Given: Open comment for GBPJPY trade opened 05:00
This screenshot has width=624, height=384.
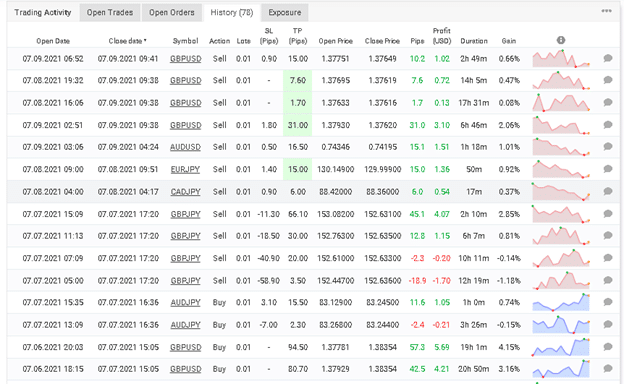Looking at the screenshot, I should (x=608, y=280).
